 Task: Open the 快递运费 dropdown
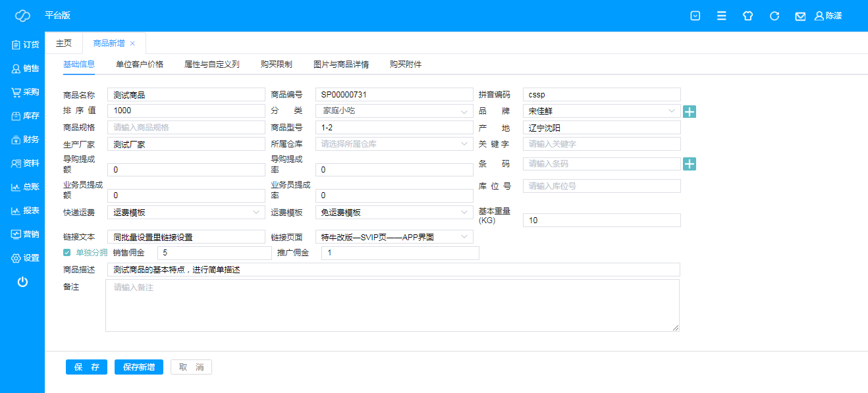point(186,213)
